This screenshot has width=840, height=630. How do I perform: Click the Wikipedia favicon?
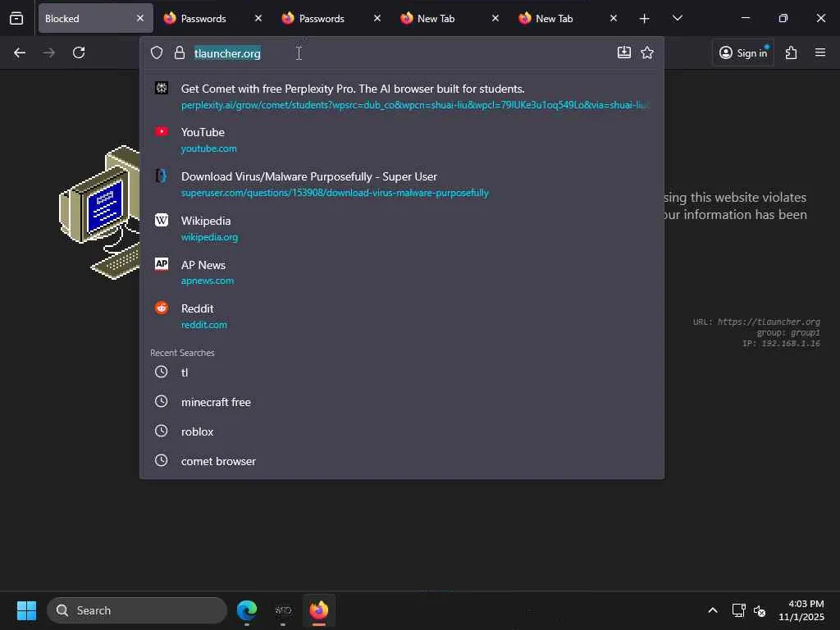pyautogui.click(x=162, y=220)
